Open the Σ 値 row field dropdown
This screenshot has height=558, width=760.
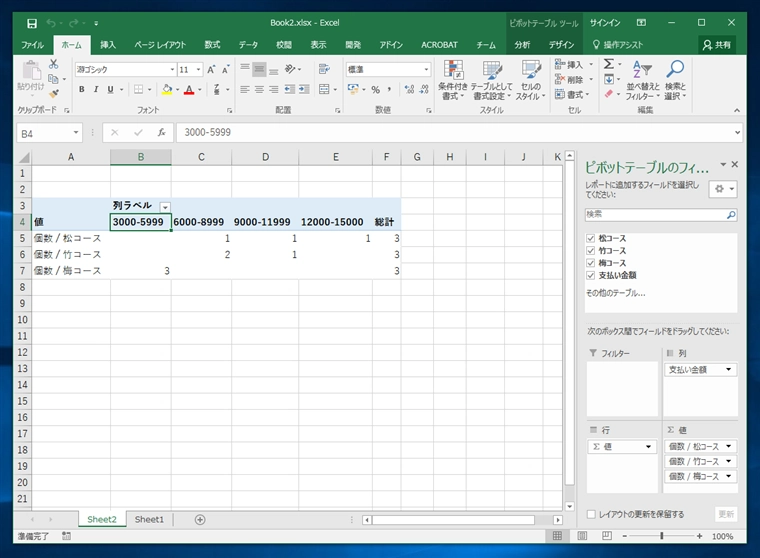tap(648, 446)
